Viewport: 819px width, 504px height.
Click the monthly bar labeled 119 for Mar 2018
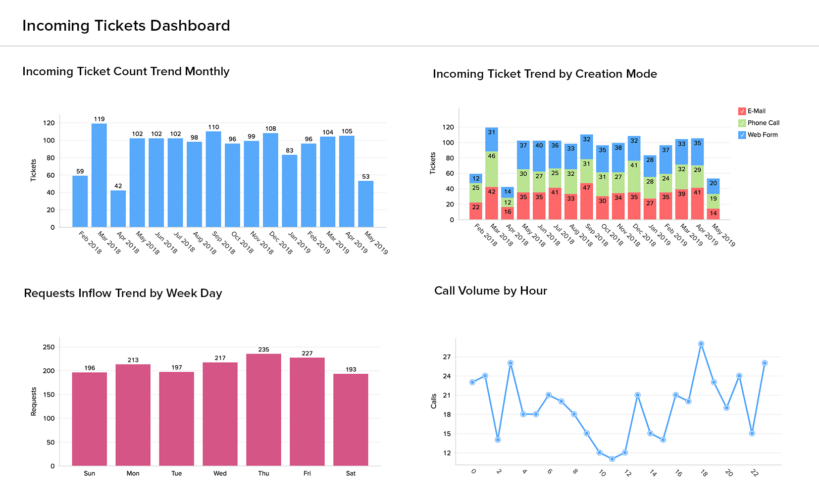(99, 175)
